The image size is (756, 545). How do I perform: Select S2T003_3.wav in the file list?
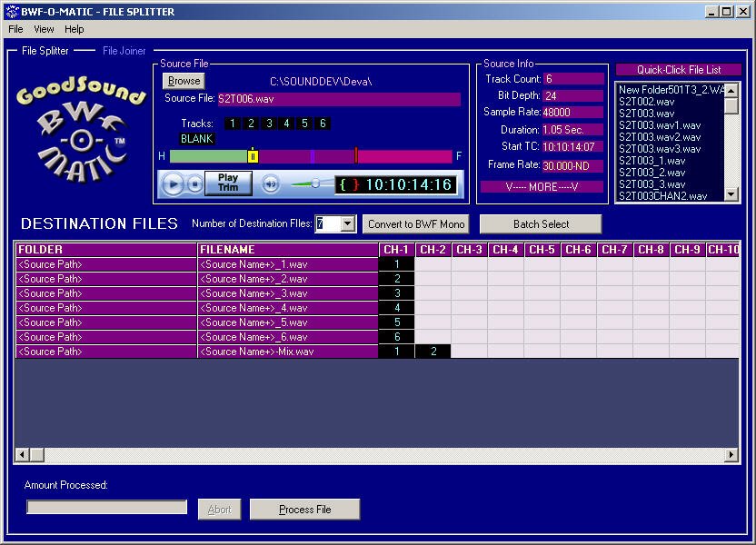click(652, 184)
